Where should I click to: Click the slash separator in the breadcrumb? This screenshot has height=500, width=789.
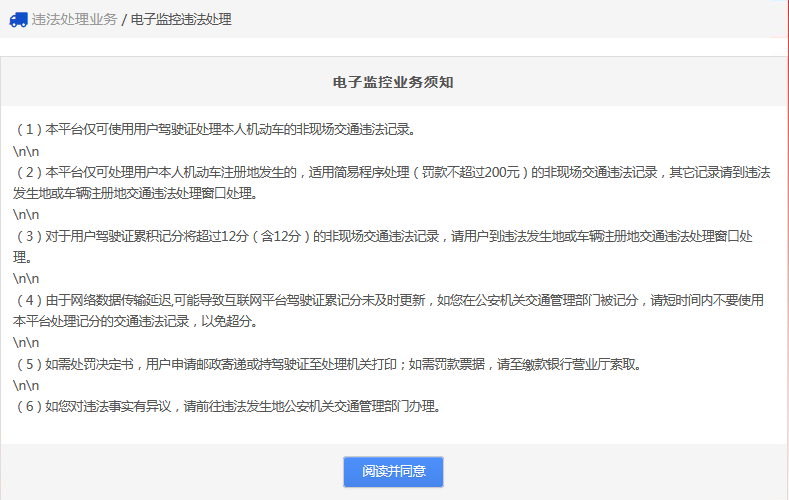point(123,19)
